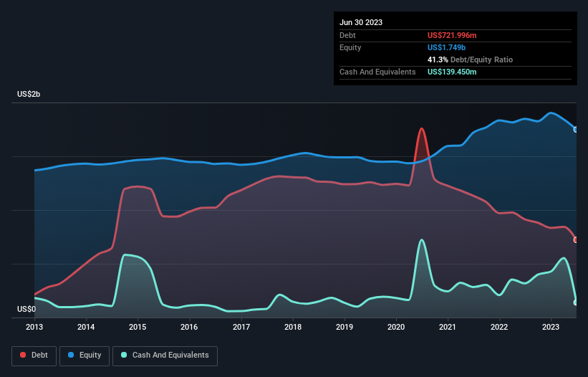This screenshot has height=377, width=588.
Task: Click the 2020 debt spike peak
Action: pos(422,129)
